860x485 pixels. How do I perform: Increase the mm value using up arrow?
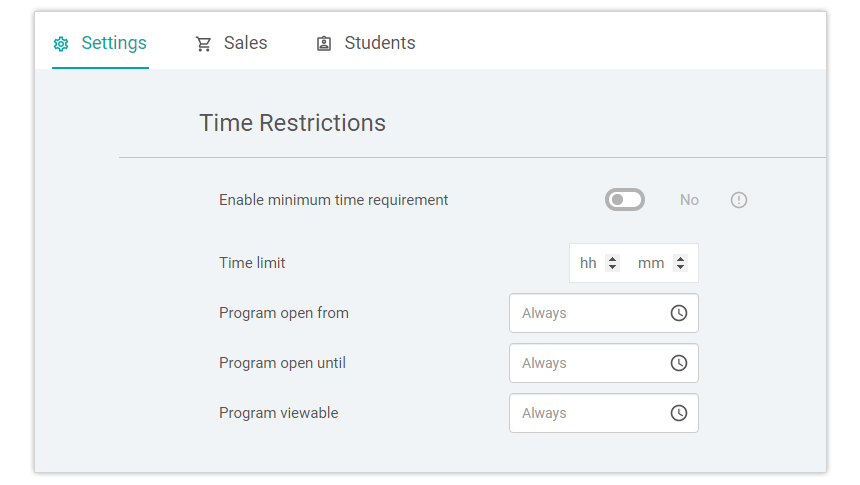tap(681, 258)
